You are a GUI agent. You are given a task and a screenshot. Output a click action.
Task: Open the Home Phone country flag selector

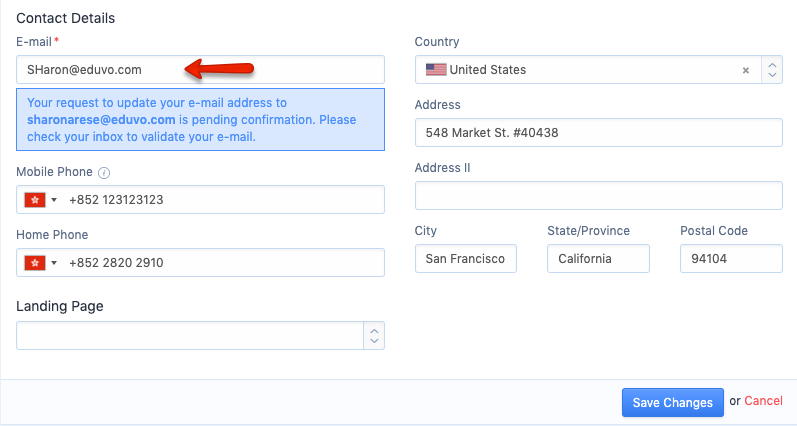[x=41, y=263]
